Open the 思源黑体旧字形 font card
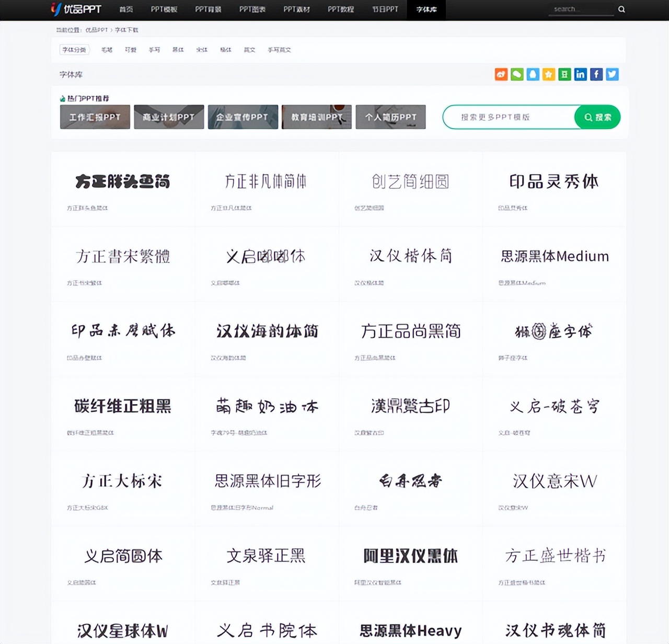669x644 pixels. pos(267,488)
